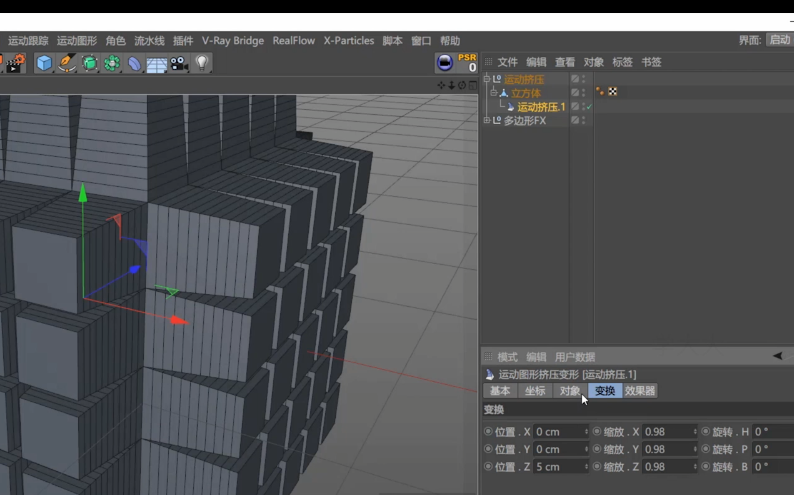794x495 pixels.
Task: Toggle the green enable checkmark for 运动挤压.1
Action: [x=589, y=106]
